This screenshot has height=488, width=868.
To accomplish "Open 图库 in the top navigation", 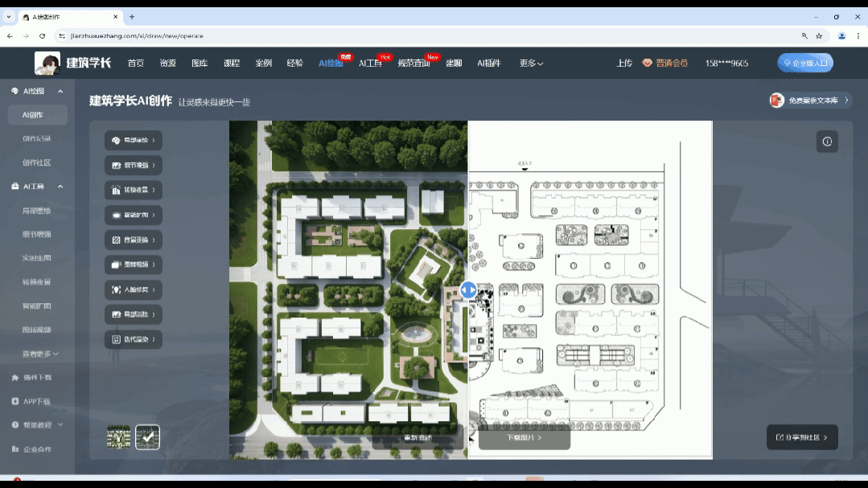I will pyautogui.click(x=200, y=63).
